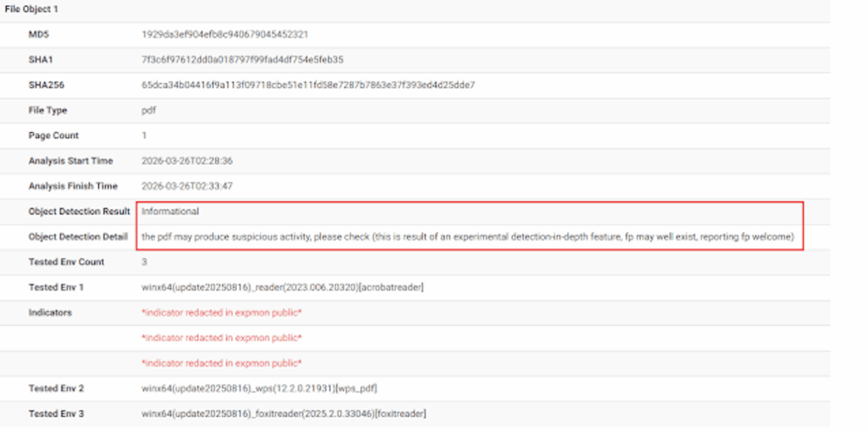Click the Object Detection Result label
This screenshot has height=432, width=868.
click(x=79, y=212)
